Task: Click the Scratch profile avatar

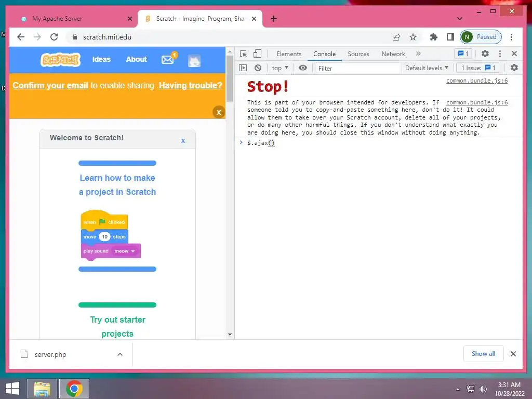Action: coord(194,61)
